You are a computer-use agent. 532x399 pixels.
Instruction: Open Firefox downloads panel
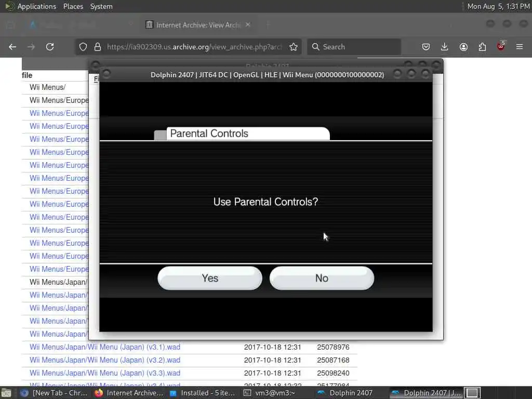pos(445,47)
